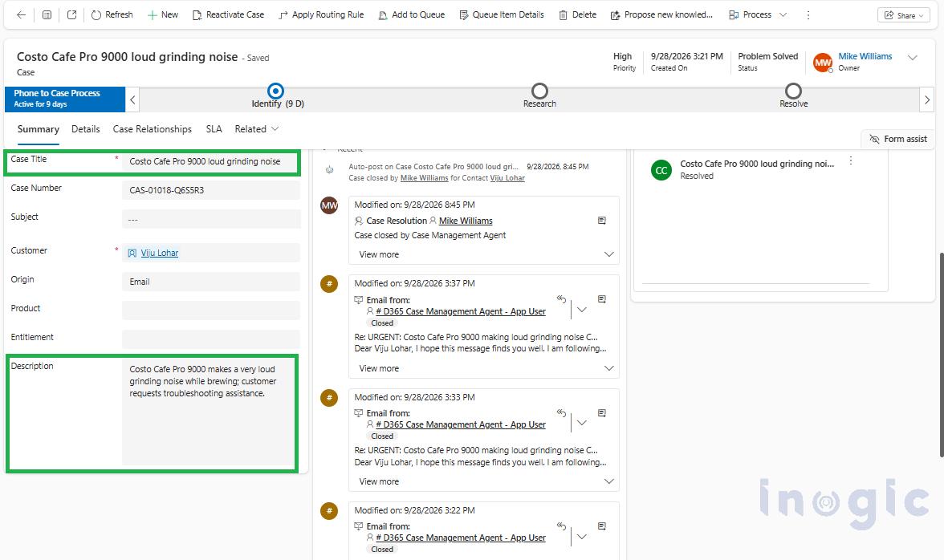Click the Origin Email field

click(x=210, y=282)
